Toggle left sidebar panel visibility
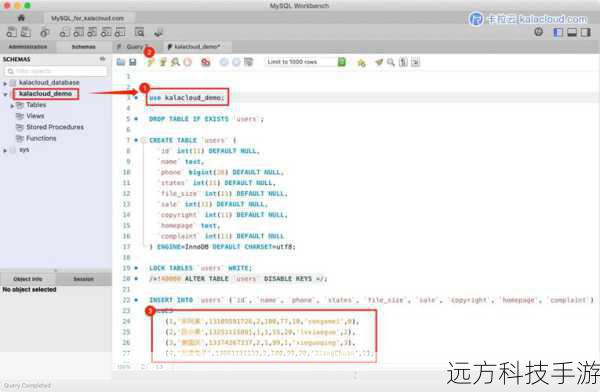The image size is (600, 392). click(x=558, y=32)
